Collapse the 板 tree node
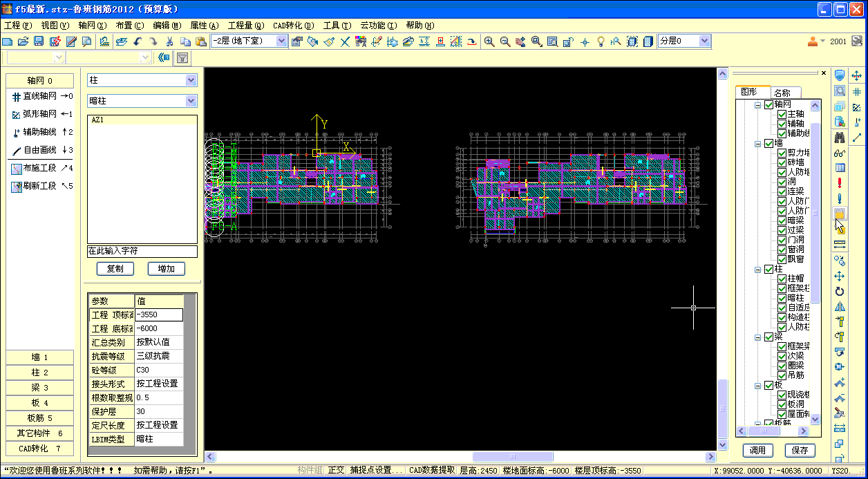Screen dimensions: 868x479 (x=757, y=386)
